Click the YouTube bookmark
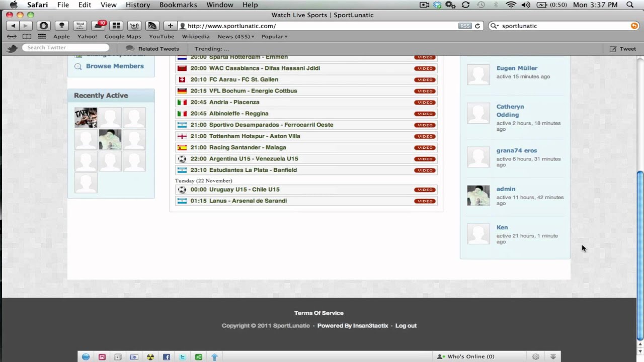This screenshot has height=362, width=644. pyautogui.click(x=162, y=36)
